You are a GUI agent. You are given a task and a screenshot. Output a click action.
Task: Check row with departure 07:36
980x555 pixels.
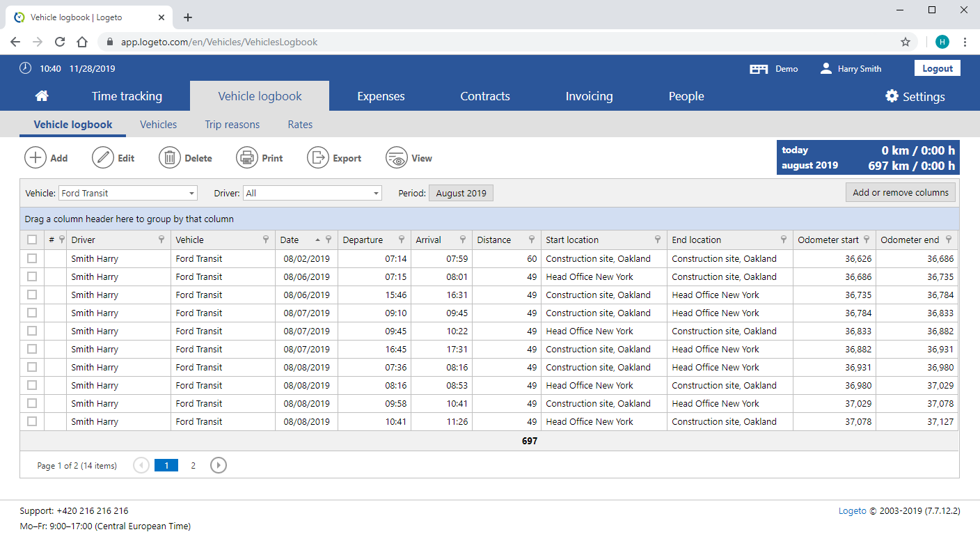click(x=32, y=367)
